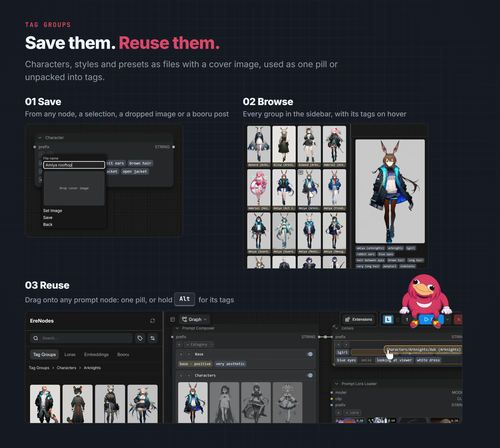Viewport: 500px width, 448px height.
Task: Click the Search tag groups field
Action: (x=81, y=338)
